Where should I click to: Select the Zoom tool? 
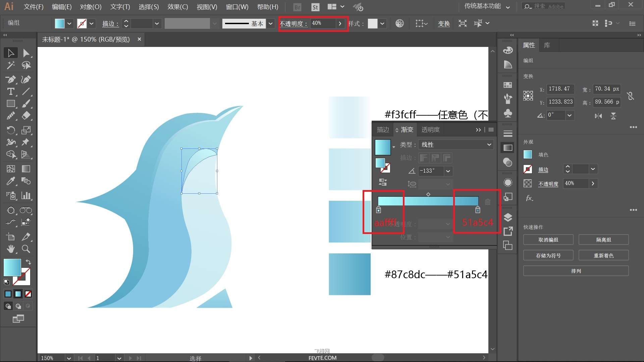[26, 249]
